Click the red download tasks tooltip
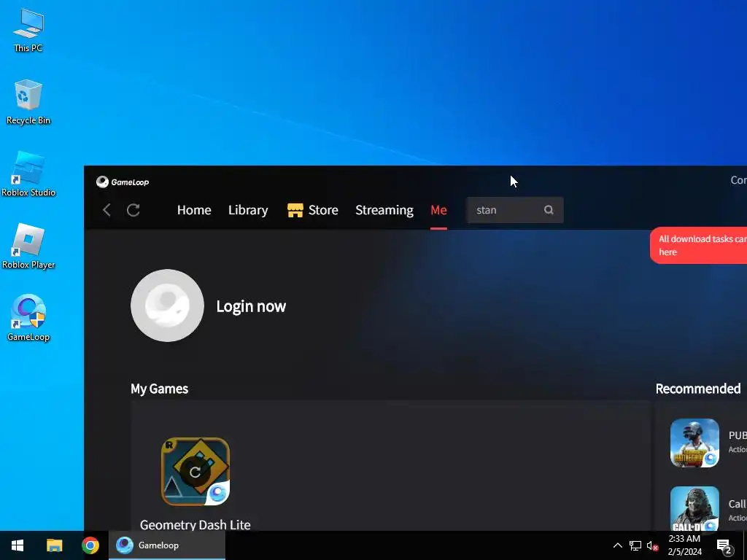Screen dimensions: 747x560 coord(698,246)
